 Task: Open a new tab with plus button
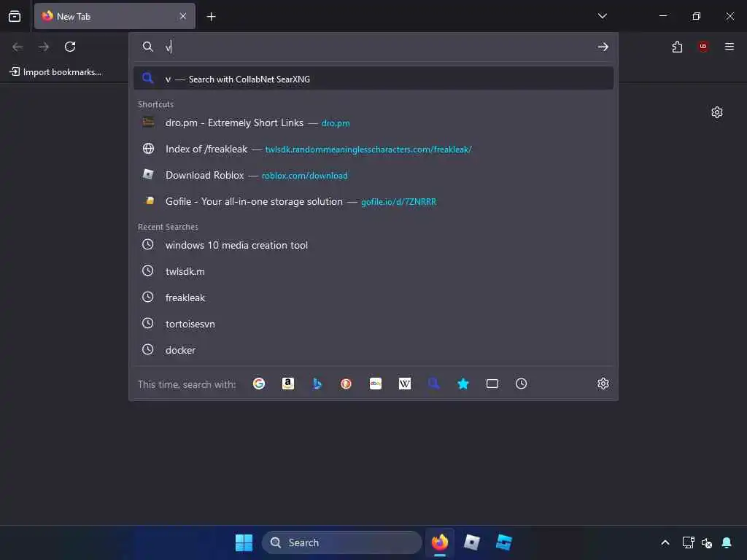[211, 17]
